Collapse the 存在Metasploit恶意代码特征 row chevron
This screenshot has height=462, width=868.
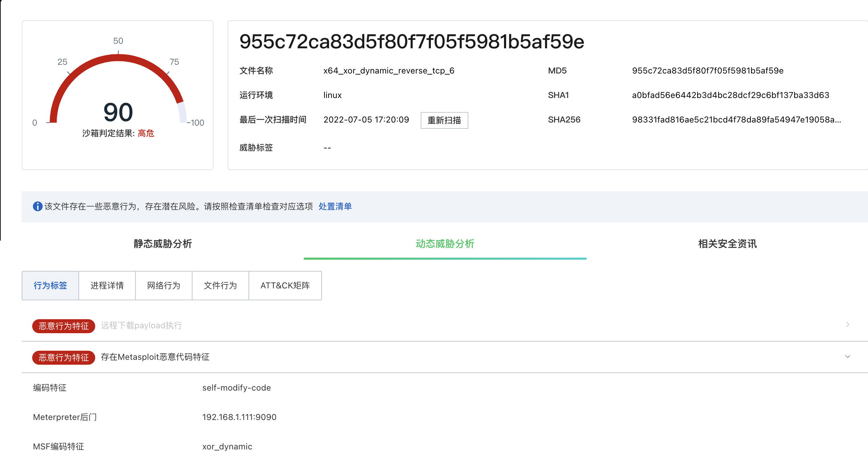pos(847,357)
